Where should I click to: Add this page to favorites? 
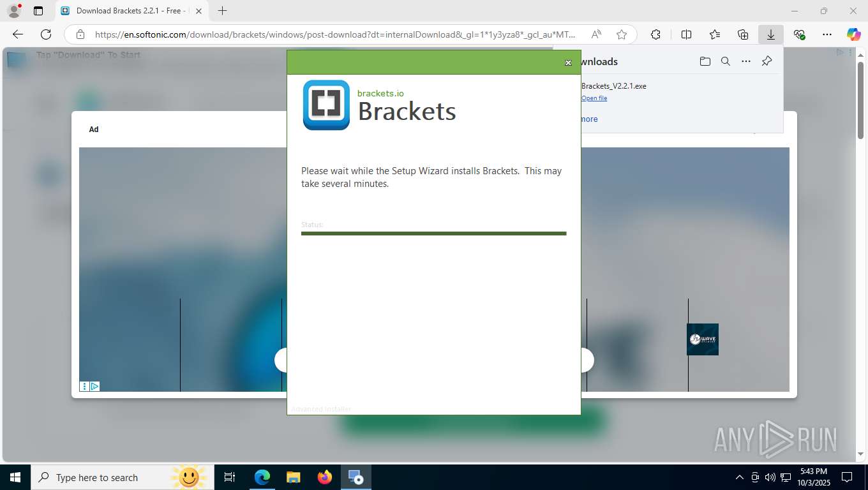(622, 34)
